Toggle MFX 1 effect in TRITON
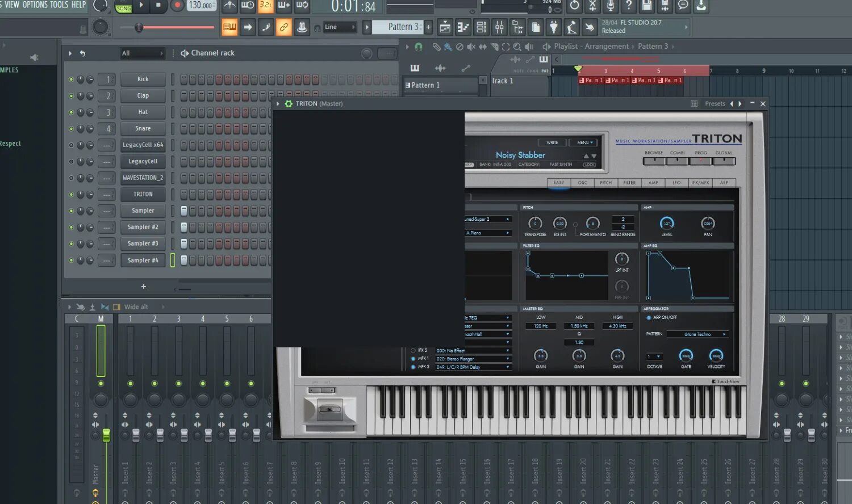This screenshot has height=504, width=852. coord(413,359)
